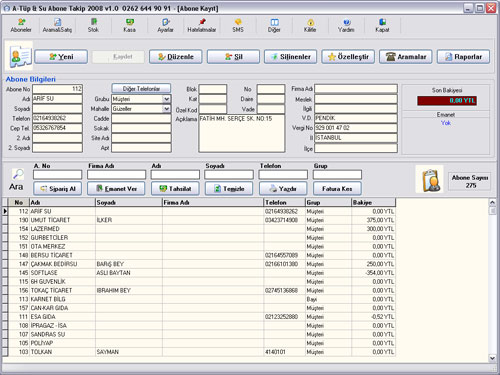Click the 375,00 YTL balance cell
The image size is (500, 375).
373,220
